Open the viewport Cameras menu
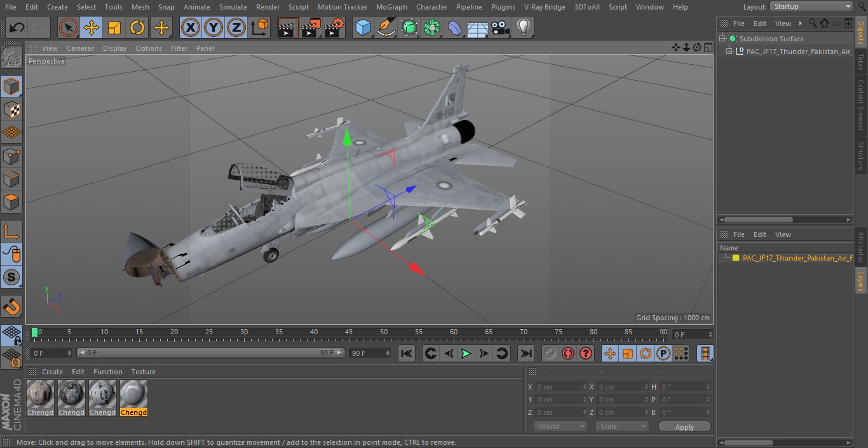 tap(80, 48)
